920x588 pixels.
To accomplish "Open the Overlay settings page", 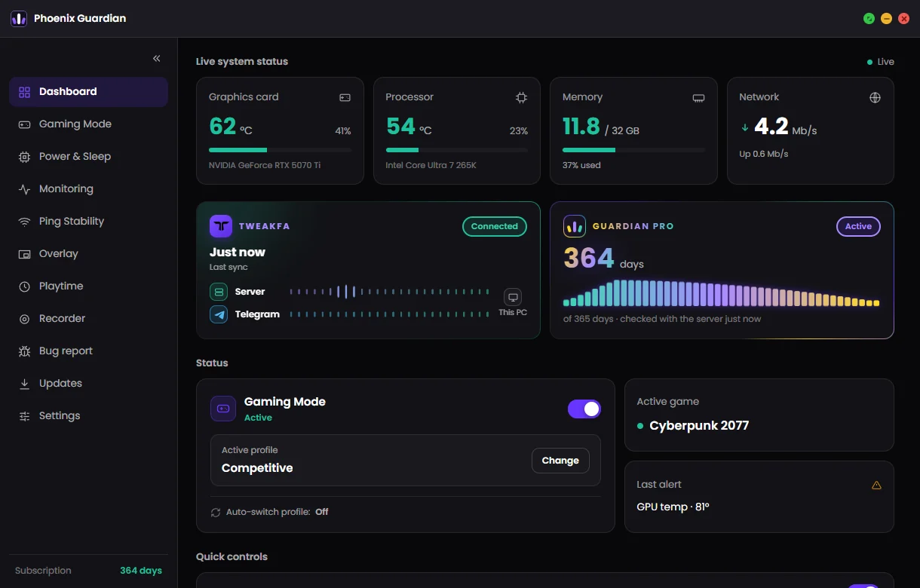I will [88, 254].
